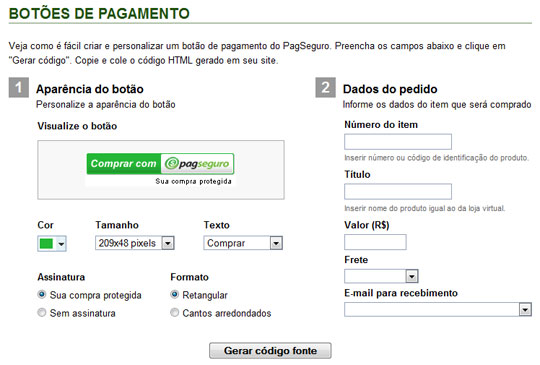The image size is (540, 365).
Task: Focus the Número do item input field
Action: coord(398,142)
